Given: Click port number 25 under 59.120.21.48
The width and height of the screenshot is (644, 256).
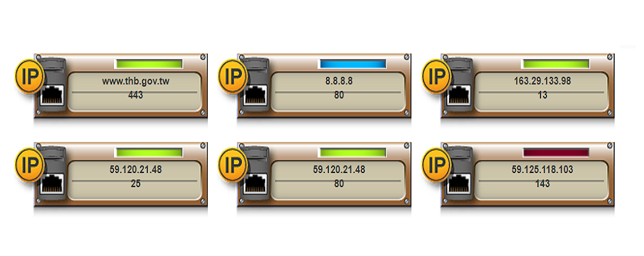Looking at the screenshot, I should coord(135,184).
